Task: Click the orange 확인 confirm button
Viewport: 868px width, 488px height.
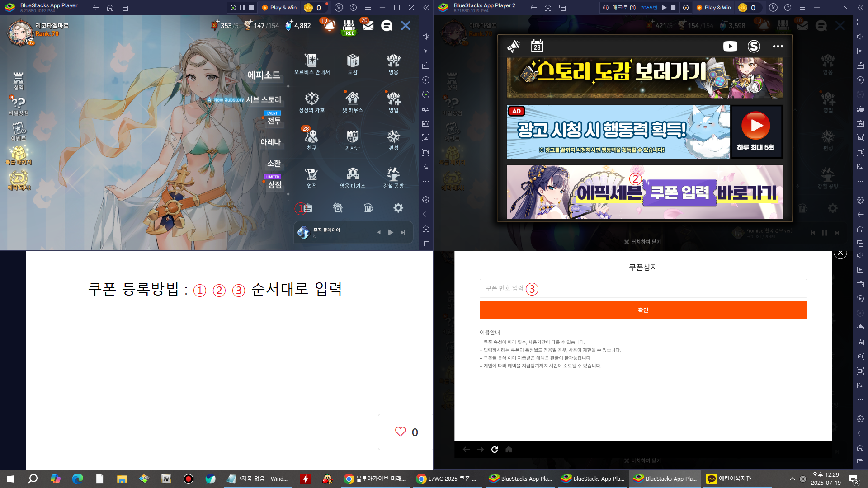Action: [643, 310]
